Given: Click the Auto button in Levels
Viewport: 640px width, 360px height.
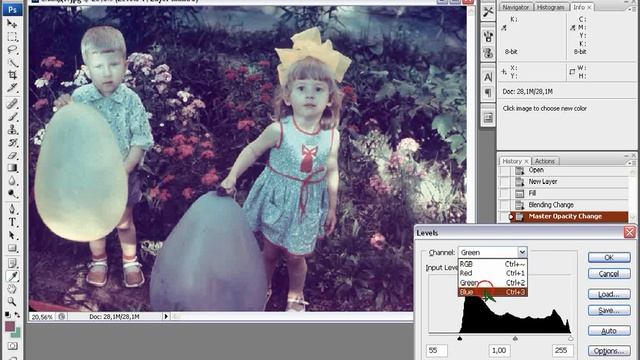Looking at the screenshot, I should [x=609, y=331].
